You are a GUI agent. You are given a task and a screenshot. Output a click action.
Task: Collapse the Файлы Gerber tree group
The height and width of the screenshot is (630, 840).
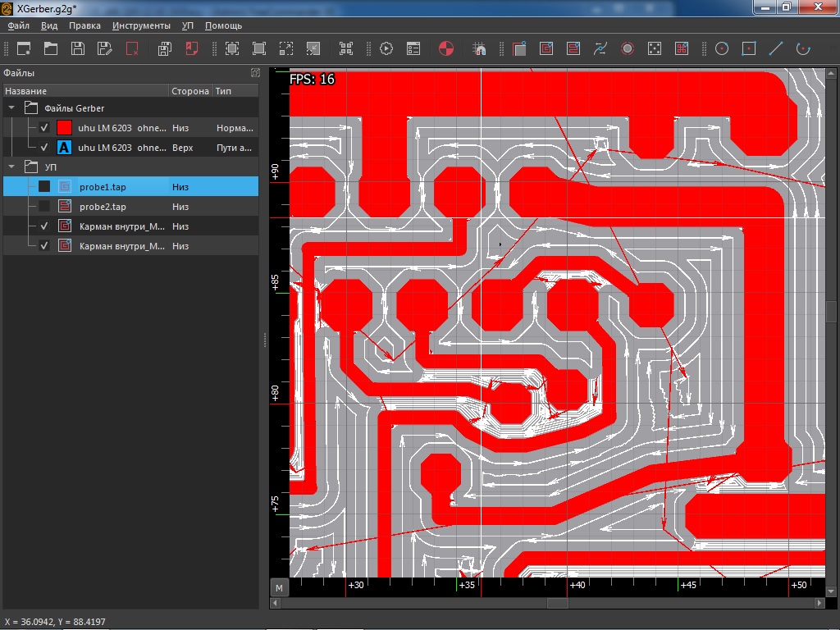(x=12, y=108)
